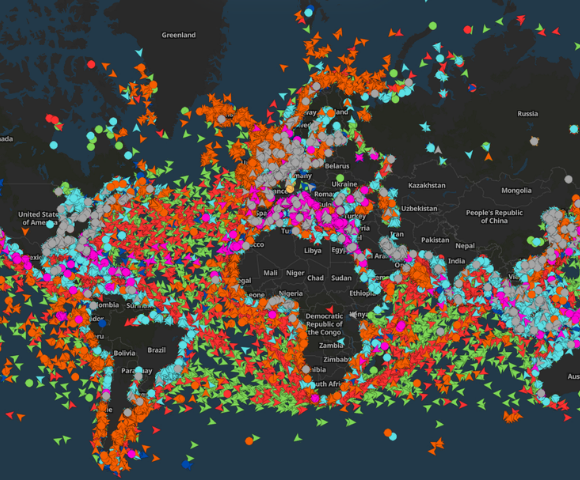Click the gray vessel marker below Russia label
580x480 pixels.
(x=534, y=141)
